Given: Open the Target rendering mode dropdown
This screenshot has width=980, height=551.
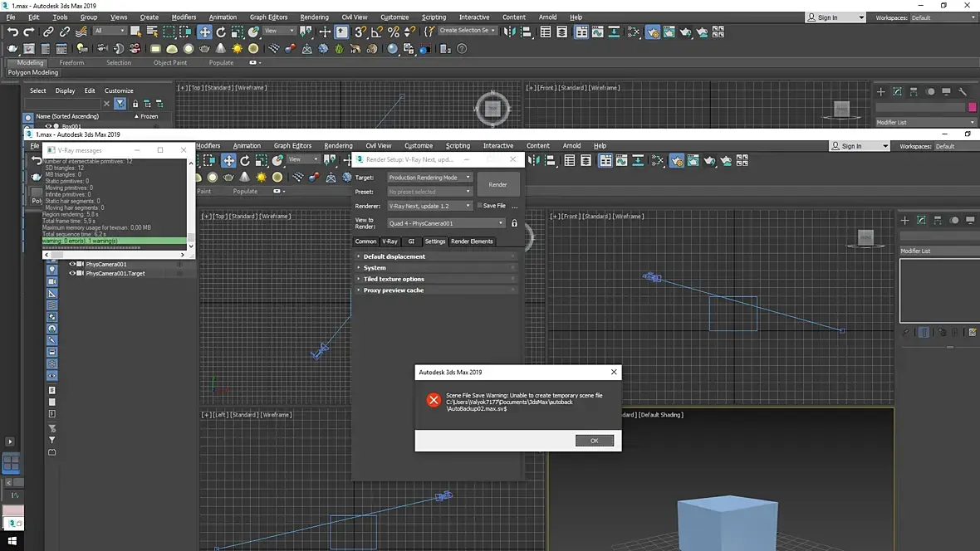Looking at the screenshot, I should pyautogui.click(x=429, y=178).
